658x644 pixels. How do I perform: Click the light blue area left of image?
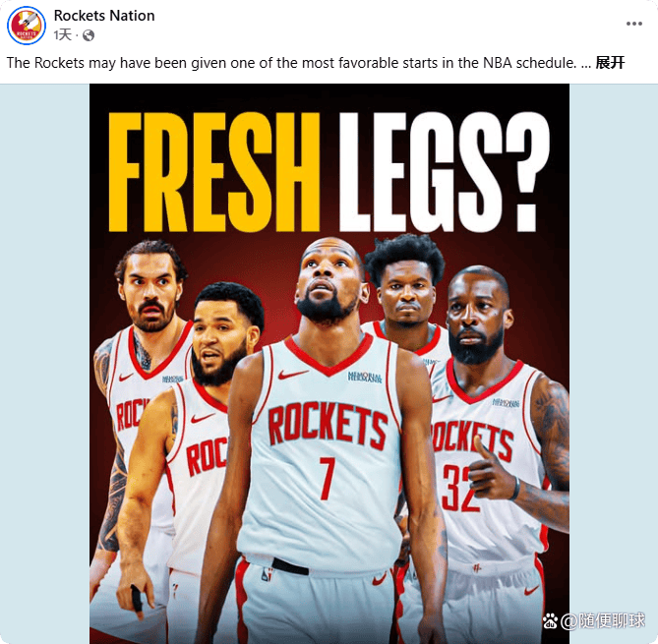point(44,364)
